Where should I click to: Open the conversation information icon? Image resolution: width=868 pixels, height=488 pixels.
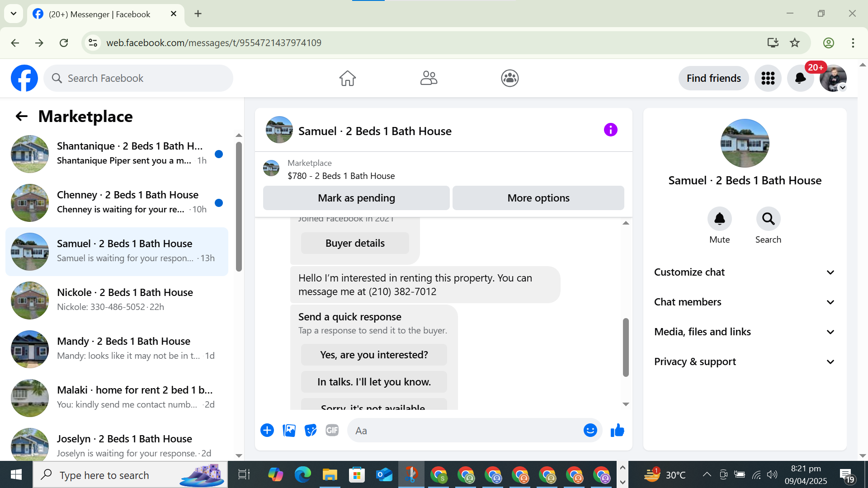tap(610, 130)
